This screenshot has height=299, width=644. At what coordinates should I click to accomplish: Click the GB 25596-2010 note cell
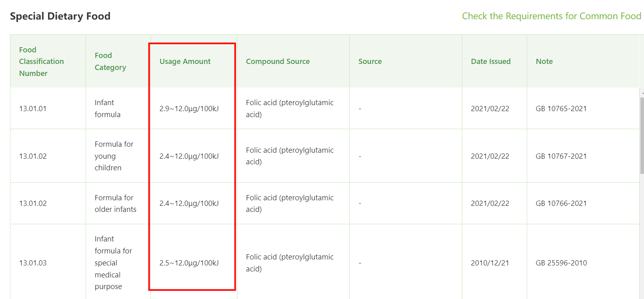561,263
